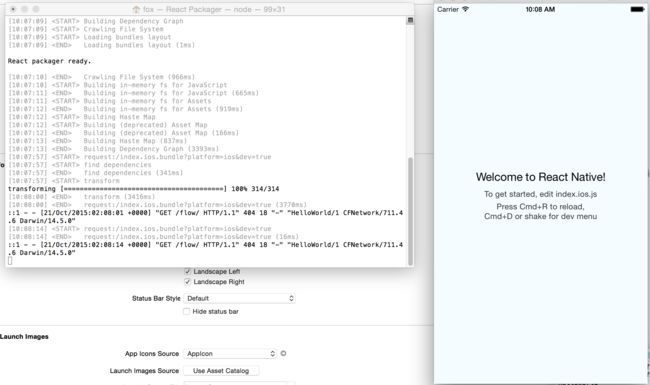650x385 pixels.
Task: Click the 'React packager ready.' line in the terminal
Action: [x=49, y=61]
